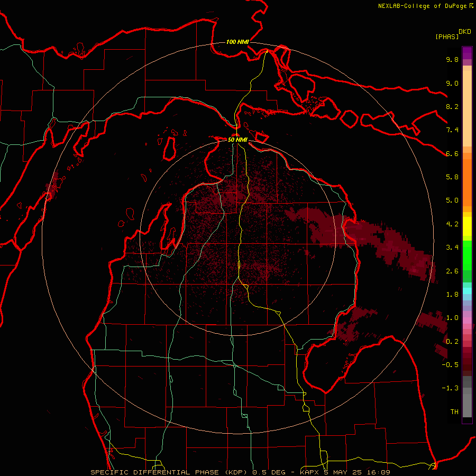Pick the gray band at scale bottom
This screenshot has width=476, height=476.
[x=467, y=406]
